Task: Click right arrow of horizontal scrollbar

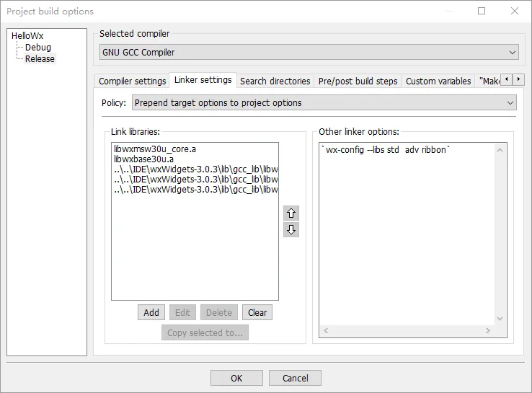Action: [x=488, y=330]
